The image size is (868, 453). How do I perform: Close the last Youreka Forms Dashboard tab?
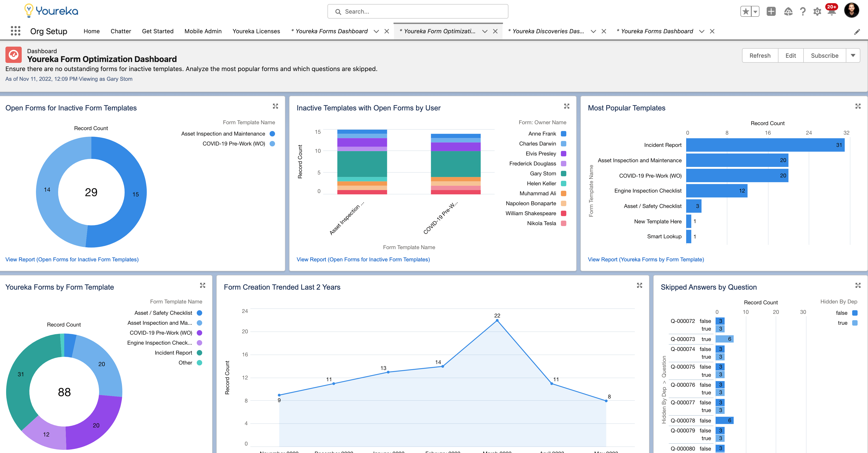(712, 31)
